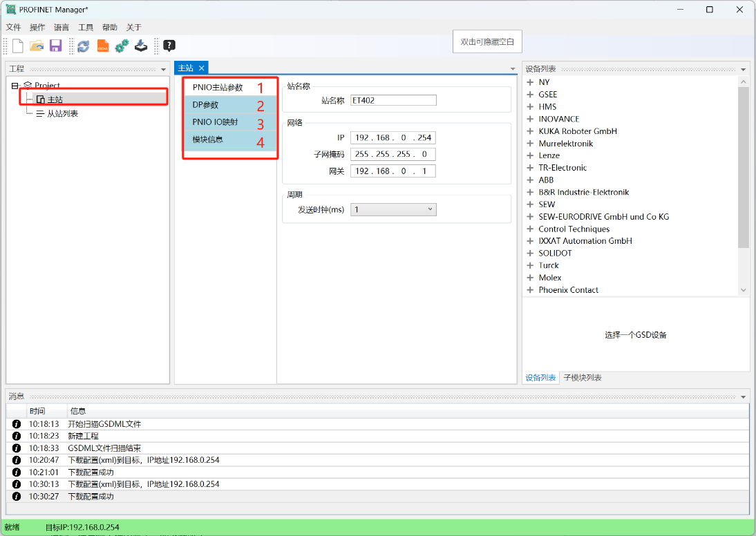Viewport: 756px width, 536px height.
Task: Select DP参数 in the settings list
Action: [x=229, y=104]
